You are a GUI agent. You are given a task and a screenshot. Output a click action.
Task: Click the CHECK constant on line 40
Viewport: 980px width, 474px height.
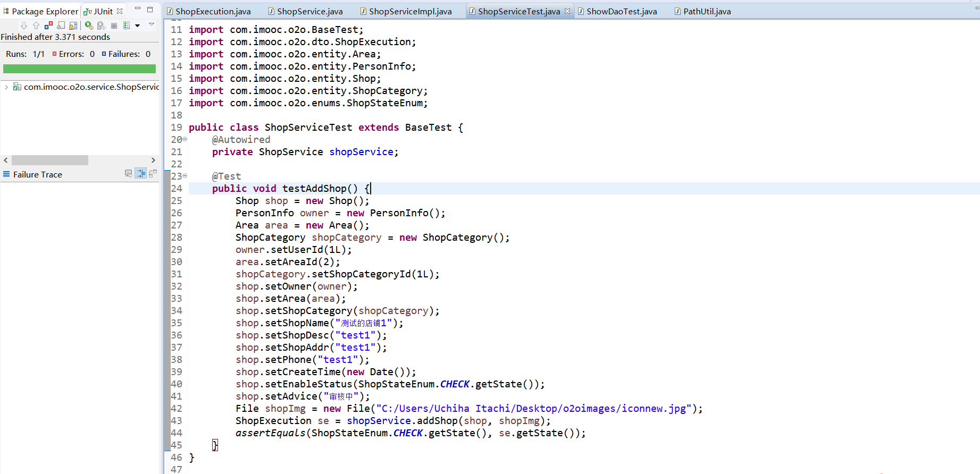point(455,384)
